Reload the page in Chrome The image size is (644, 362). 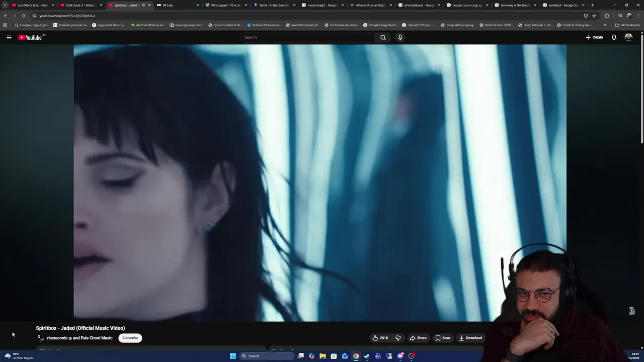pyautogui.click(x=23, y=16)
